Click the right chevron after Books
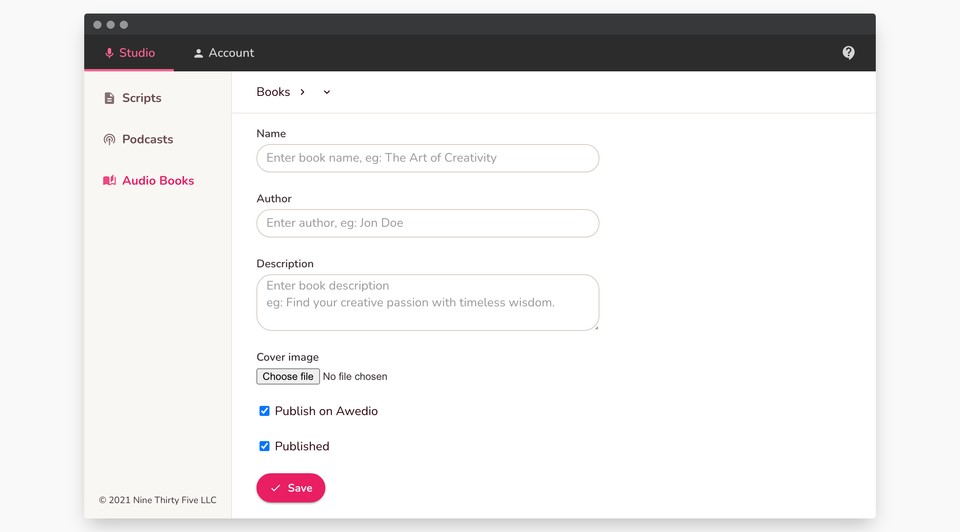The image size is (960, 532). coord(303,92)
